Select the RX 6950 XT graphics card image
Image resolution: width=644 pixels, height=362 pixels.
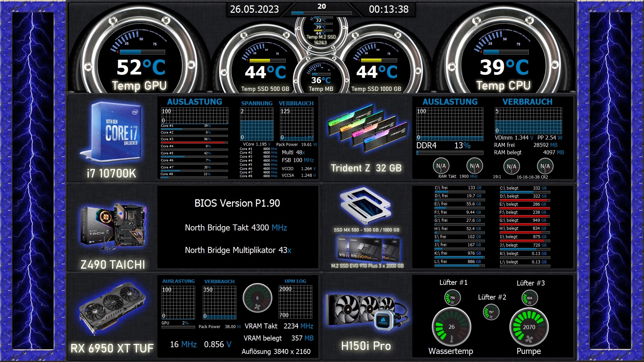click(113, 309)
